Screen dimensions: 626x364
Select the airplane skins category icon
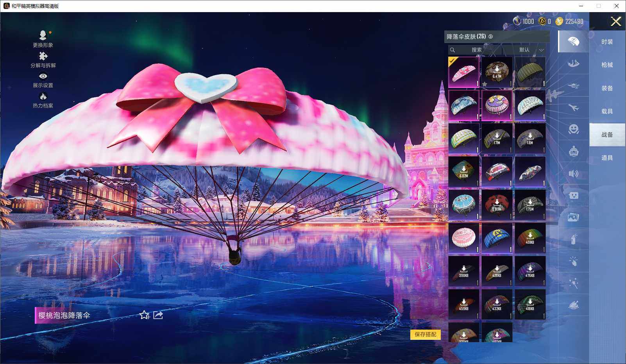574,107
